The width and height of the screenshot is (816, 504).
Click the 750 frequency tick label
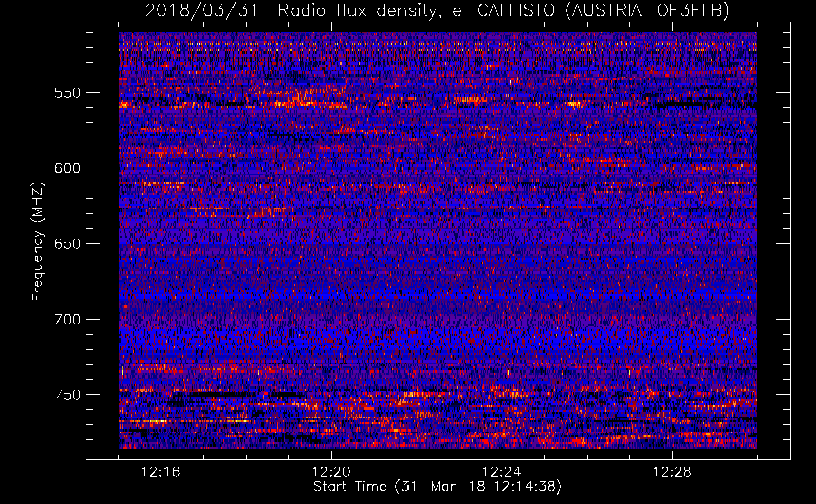68,395
